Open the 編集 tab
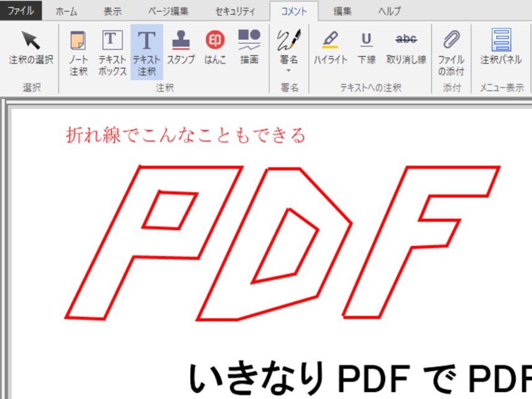Image resolution: width=532 pixels, height=399 pixels. [342, 11]
